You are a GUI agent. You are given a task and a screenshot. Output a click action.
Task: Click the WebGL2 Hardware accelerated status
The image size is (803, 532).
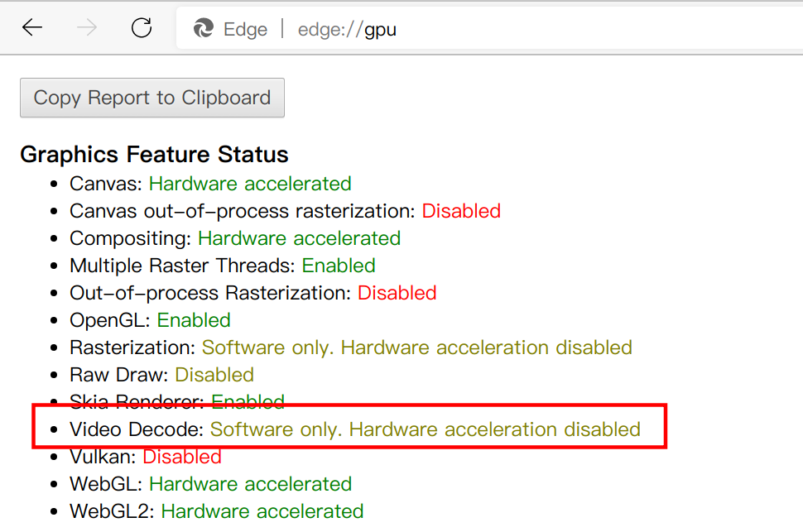(x=262, y=511)
